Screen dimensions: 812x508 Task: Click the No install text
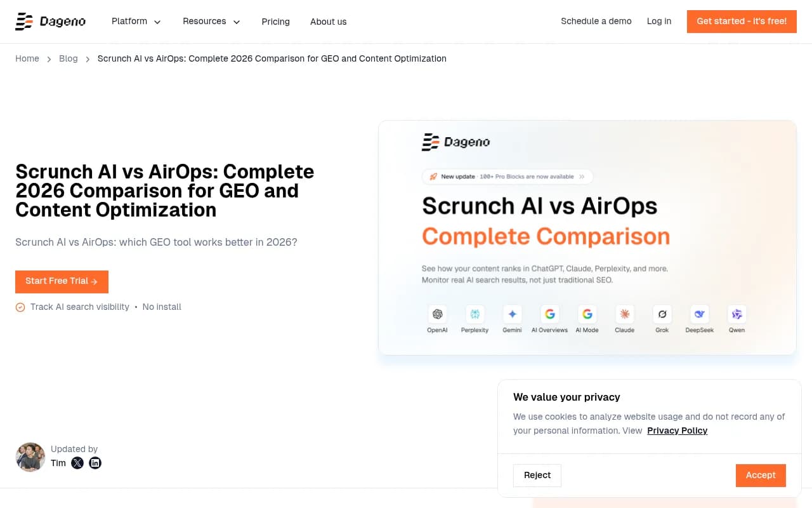[162, 307]
